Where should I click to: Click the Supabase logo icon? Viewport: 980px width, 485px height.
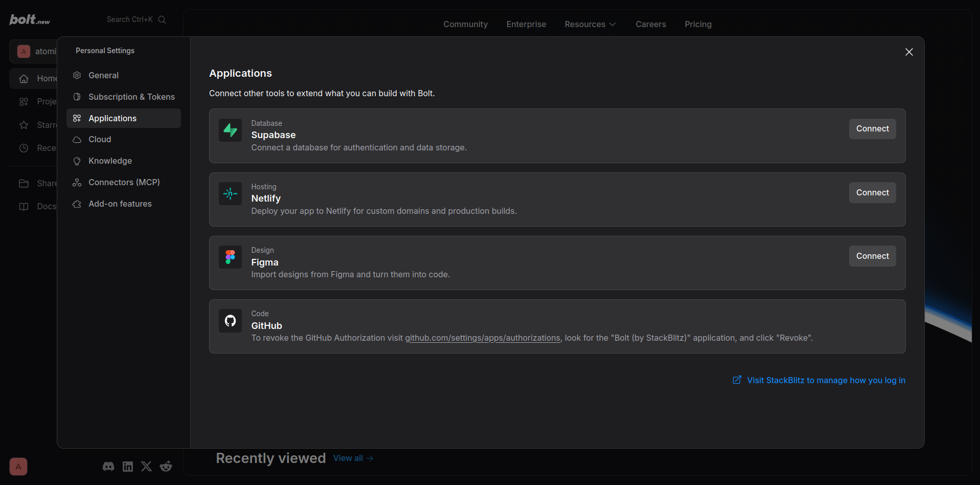pos(230,130)
